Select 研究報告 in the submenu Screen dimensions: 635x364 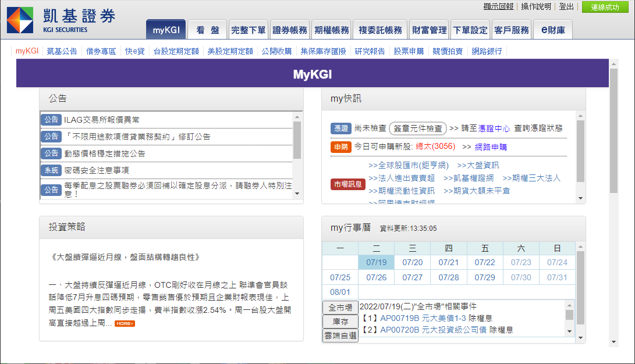click(370, 51)
